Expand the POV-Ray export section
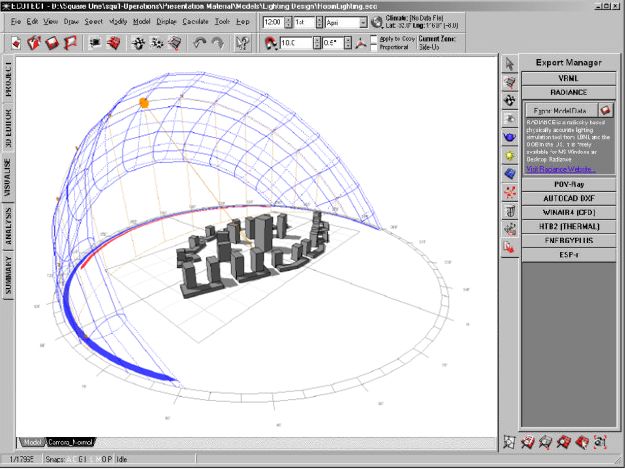This screenshot has height=469, width=625. [568, 184]
